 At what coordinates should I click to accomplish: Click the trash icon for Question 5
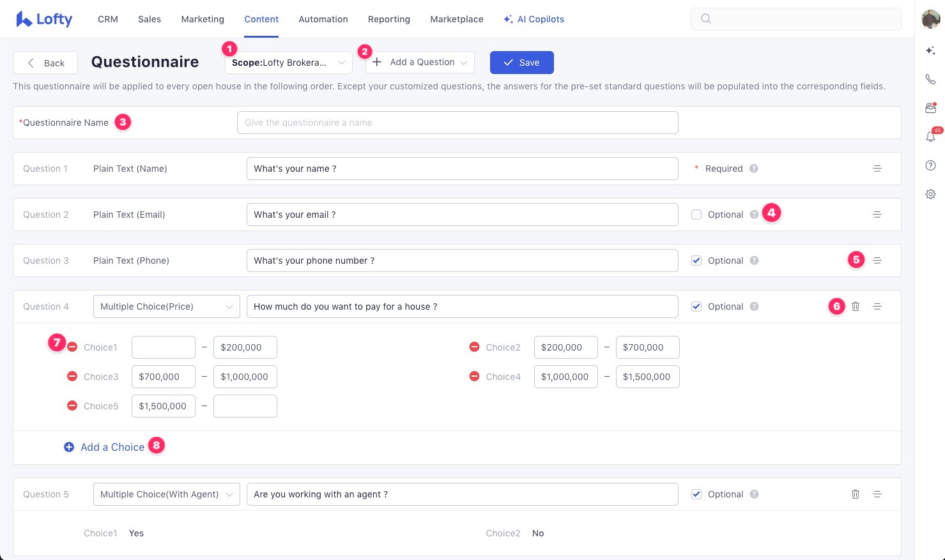[x=856, y=494]
